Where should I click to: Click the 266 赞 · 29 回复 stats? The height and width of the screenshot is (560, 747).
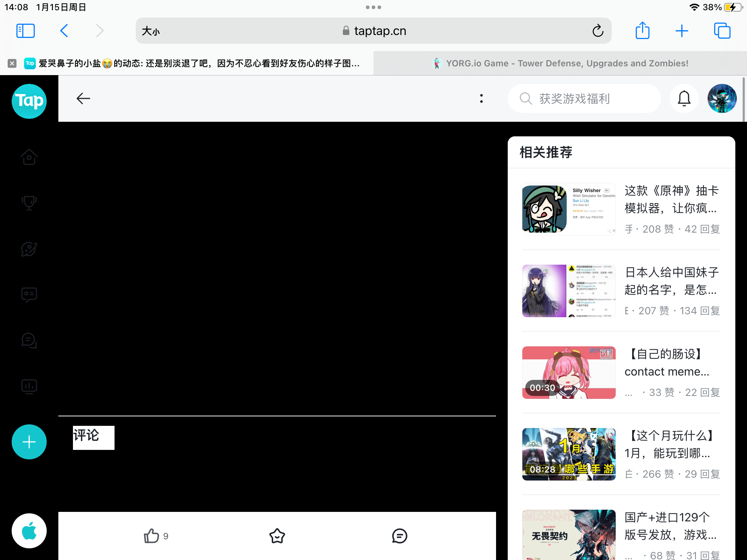681,474
